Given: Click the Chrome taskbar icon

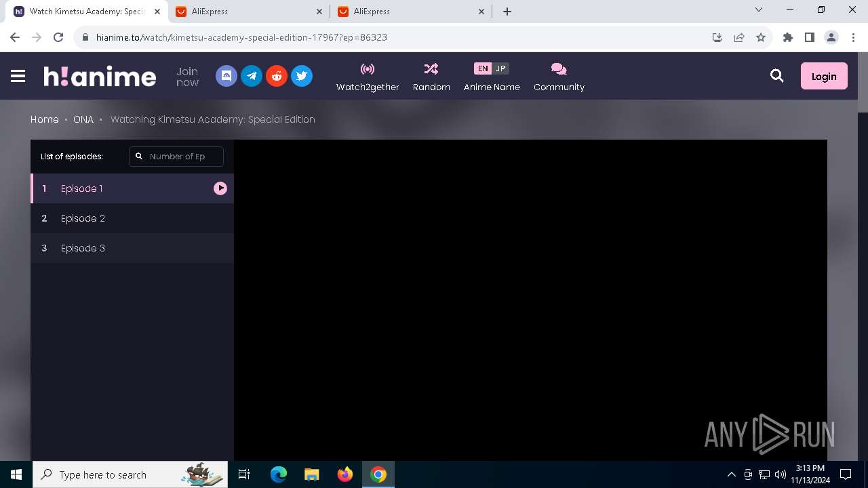Looking at the screenshot, I should 378,474.
